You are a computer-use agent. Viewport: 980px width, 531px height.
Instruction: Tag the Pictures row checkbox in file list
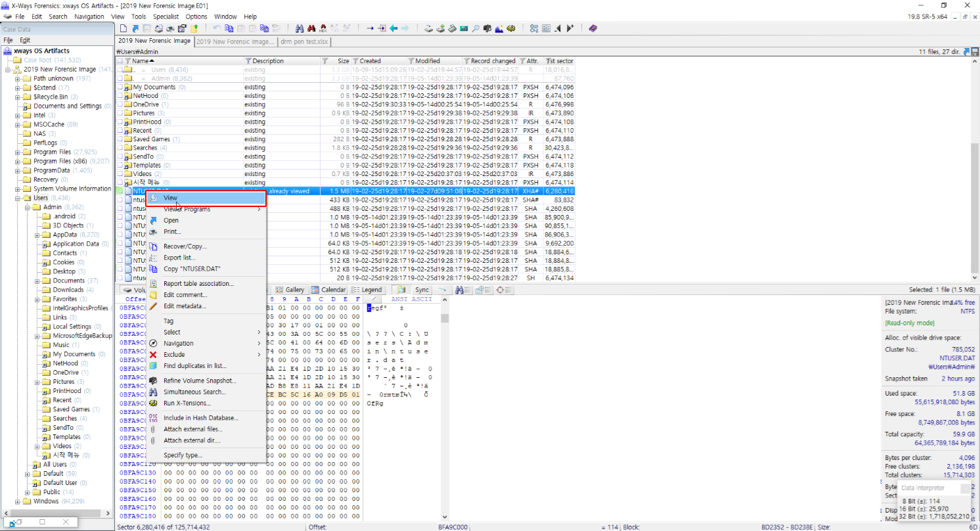[120, 113]
